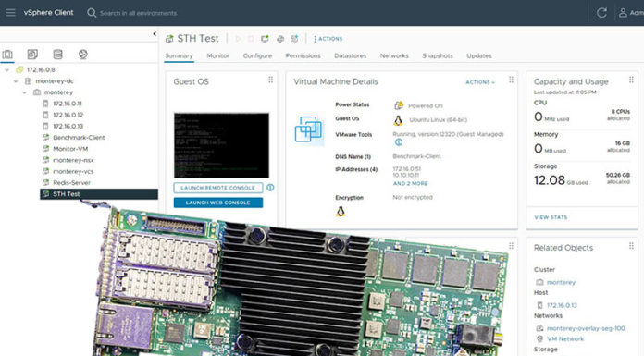Collapse the navigator sidebar pane
644x356 pixels.
click(155, 33)
